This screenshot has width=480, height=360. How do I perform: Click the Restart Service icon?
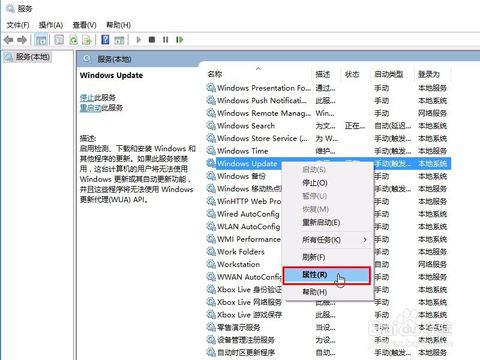tap(180, 40)
